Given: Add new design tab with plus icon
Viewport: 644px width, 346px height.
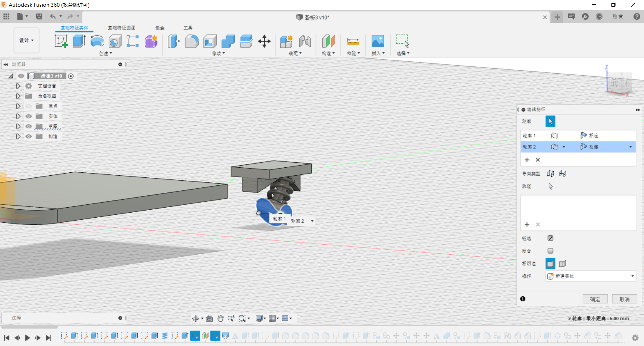Looking at the screenshot, I should (x=557, y=17).
